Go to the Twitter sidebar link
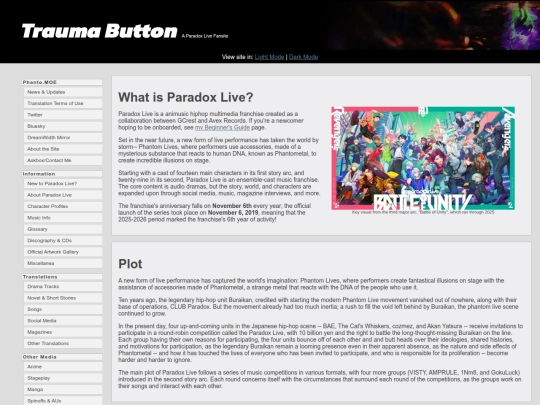This screenshot has width=540, height=405. click(x=63, y=115)
